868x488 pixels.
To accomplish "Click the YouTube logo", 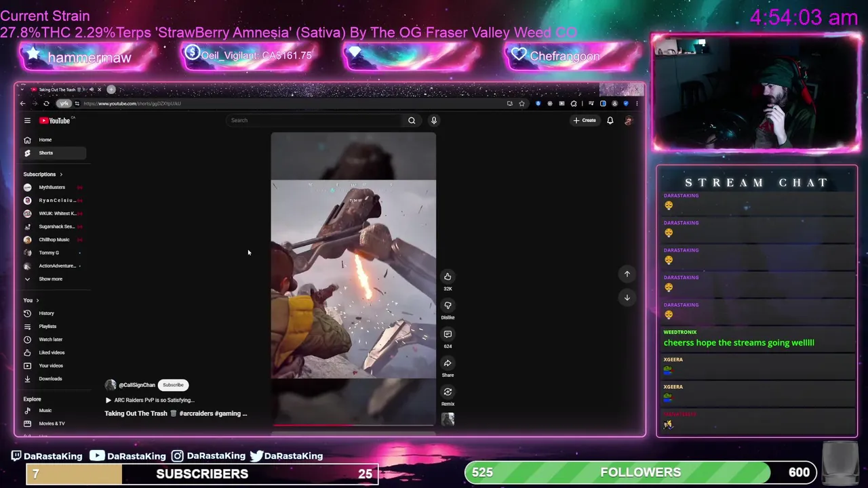I will click(55, 121).
